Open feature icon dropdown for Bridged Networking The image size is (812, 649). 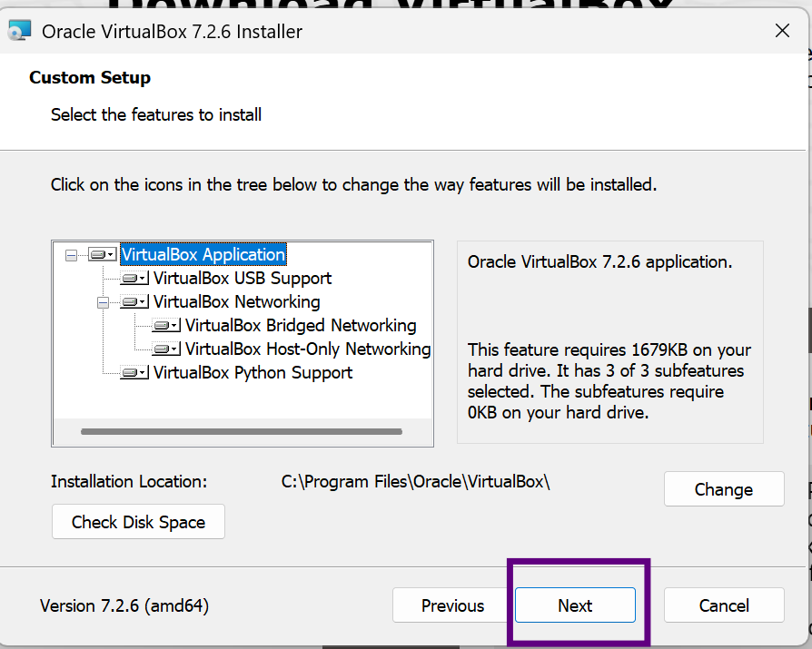tap(166, 326)
